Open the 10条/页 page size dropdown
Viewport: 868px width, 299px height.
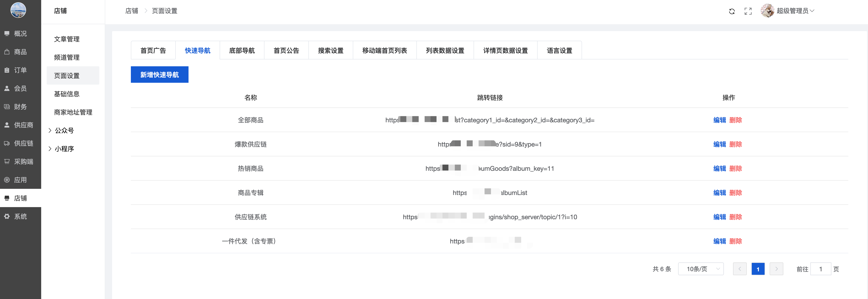(x=701, y=269)
